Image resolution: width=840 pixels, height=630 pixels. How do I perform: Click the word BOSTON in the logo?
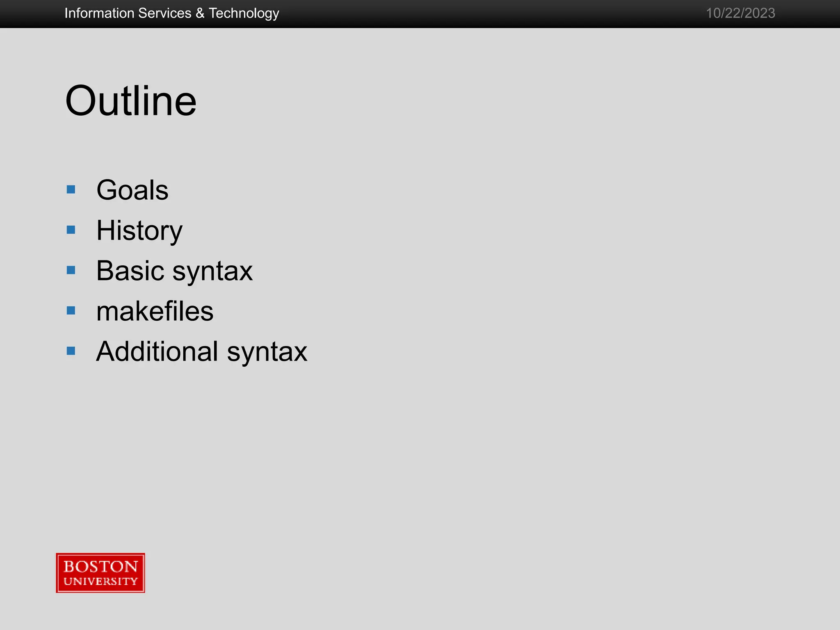[x=100, y=566]
